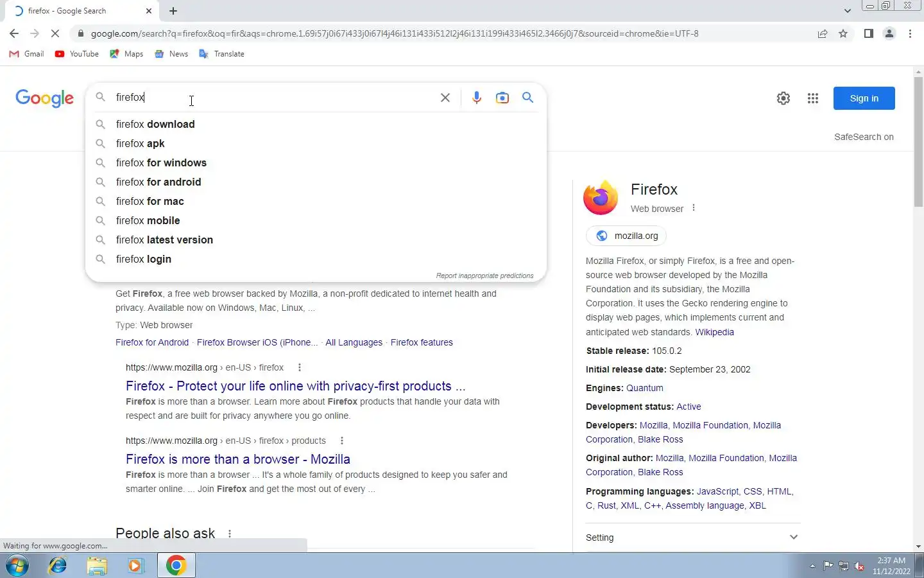Select suggestion firefox latest version
The height and width of the screenshot is (578, 924).
(x=316, y=240)
